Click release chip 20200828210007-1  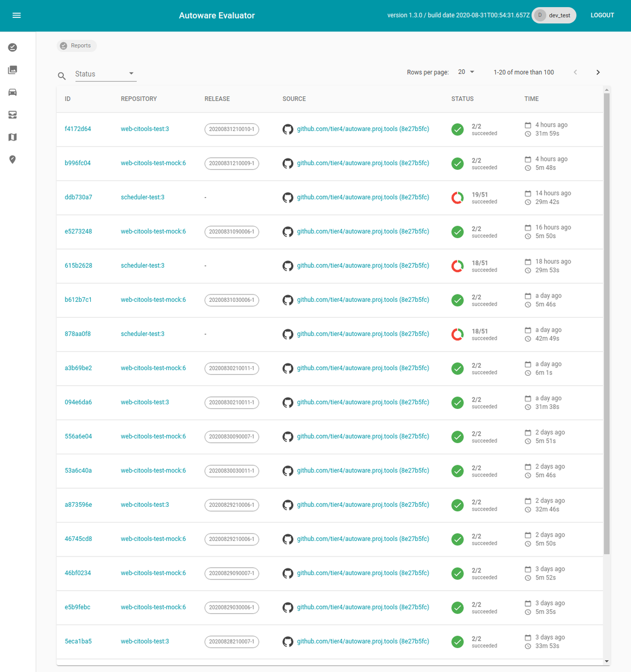click(x=232, y=642)
